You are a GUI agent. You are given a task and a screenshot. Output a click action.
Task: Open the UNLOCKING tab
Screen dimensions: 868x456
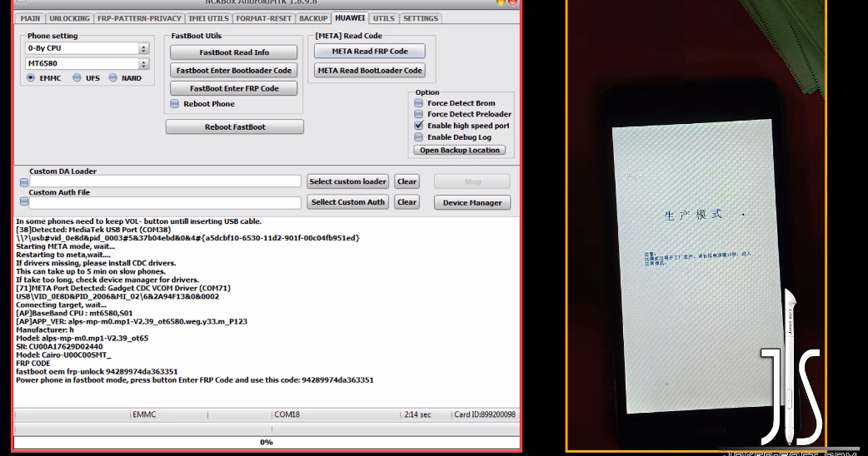(69, 18)
